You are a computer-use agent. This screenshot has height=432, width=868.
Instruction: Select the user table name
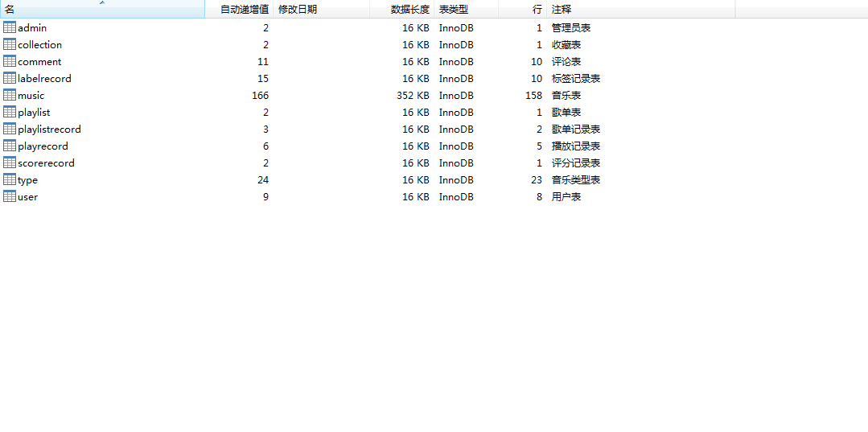[27, 197]
